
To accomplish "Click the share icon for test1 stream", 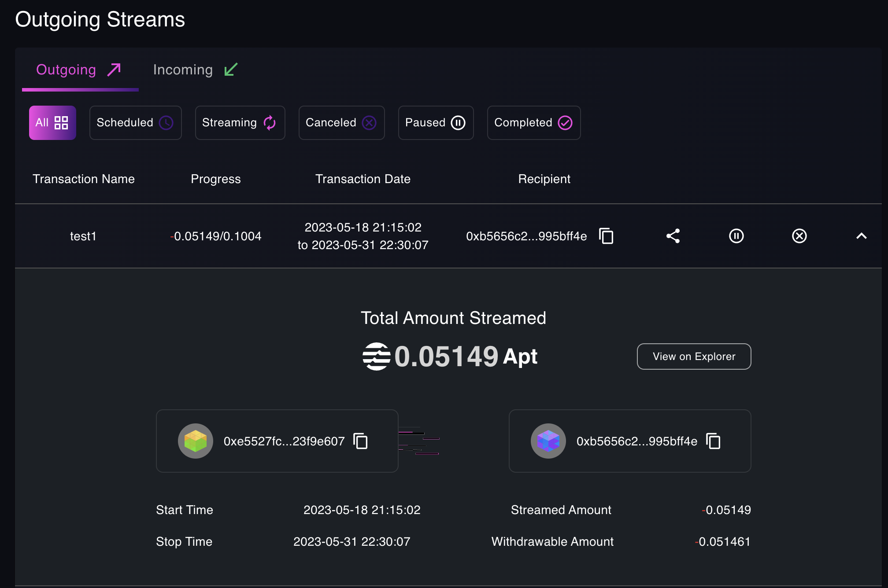I will point(673,236).
